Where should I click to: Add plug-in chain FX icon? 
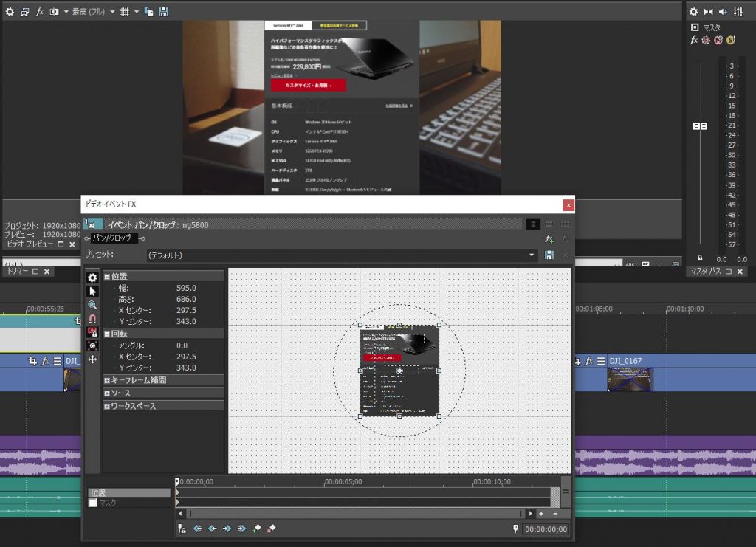pos(549,238)
